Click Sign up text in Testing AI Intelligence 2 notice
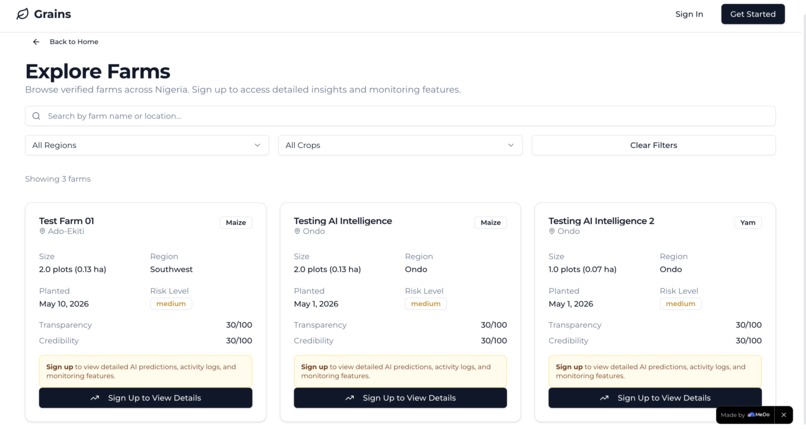This screenshot has height=429, width=806. coord(569,367)
